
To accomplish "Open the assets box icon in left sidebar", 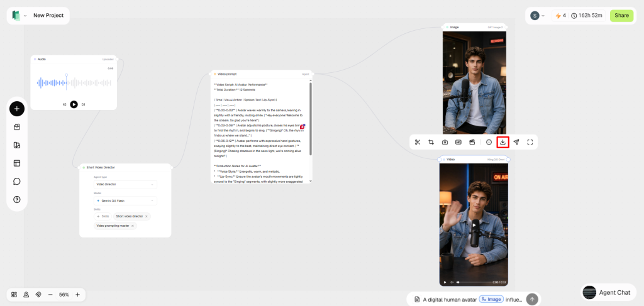I will click(x=17, y=127).
